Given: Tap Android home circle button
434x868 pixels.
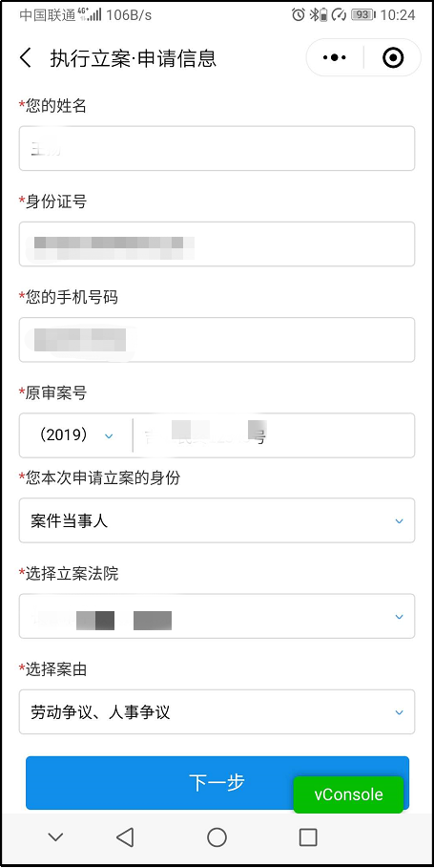Looking at the screenshot, I should (x=217, y=837).
